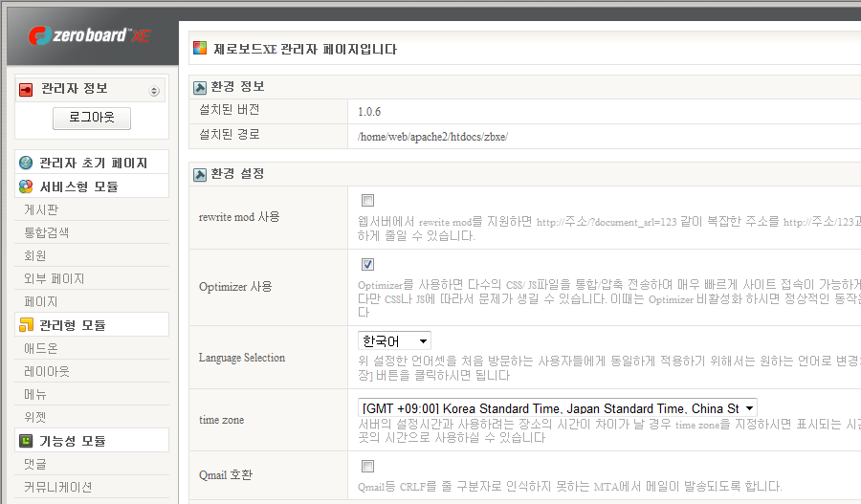Screen dimensions: 861x504
Task: Enable Qmail 호환 checkbox
Action: [368, 466]
